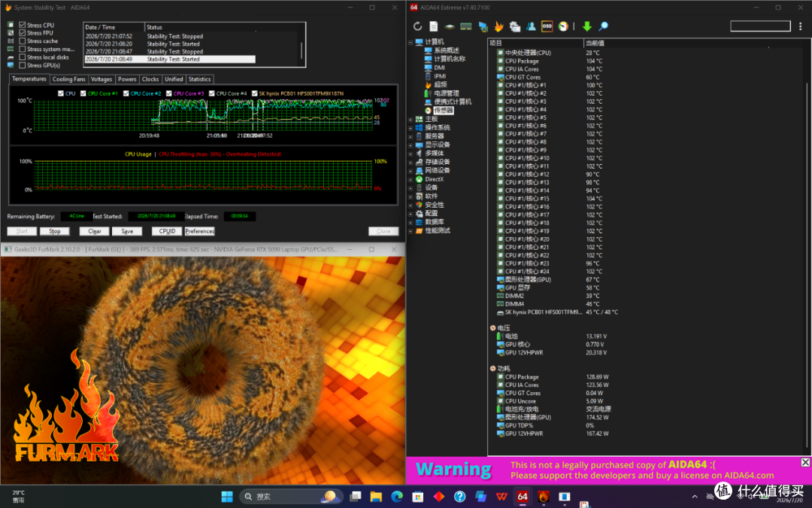
Task: Click the Stop button
Action: [55, 231]
